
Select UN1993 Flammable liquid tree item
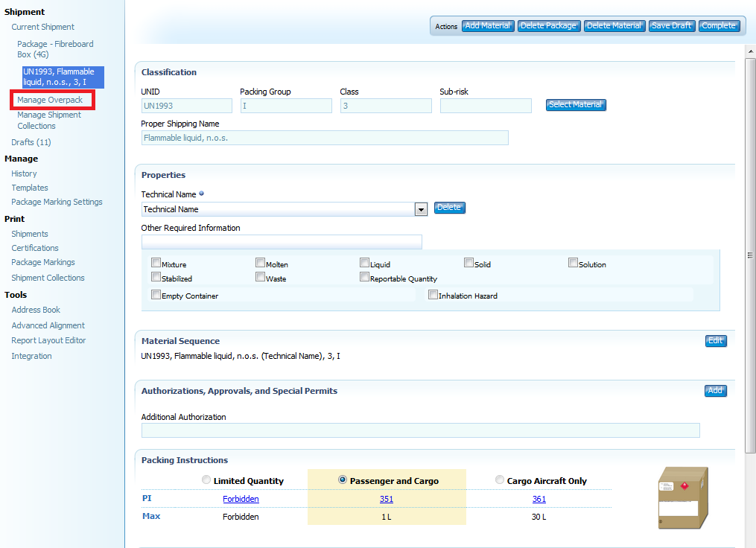click(x=63, y=77)
